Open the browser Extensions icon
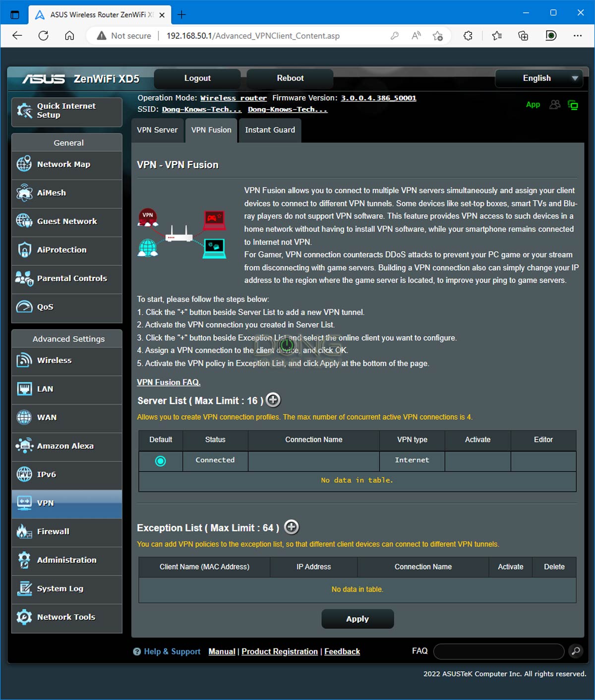This screenshot has width=595, height=700. pos(468,36)
